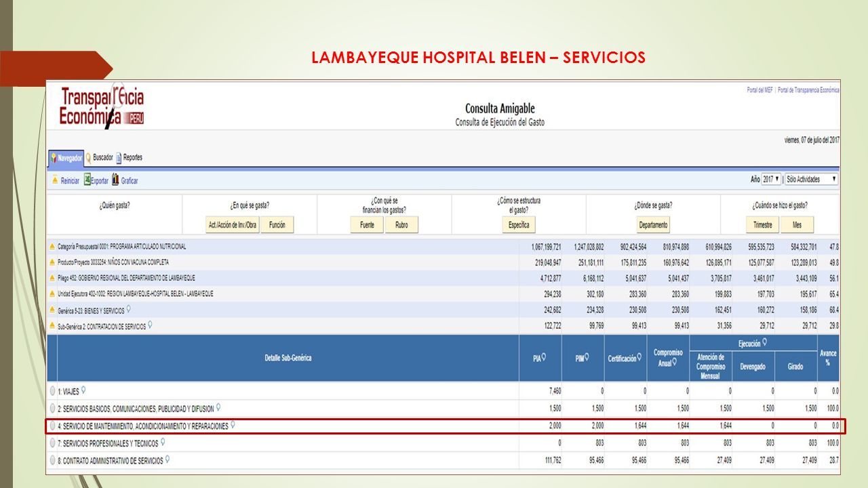Click the Girado column header
The width and height of the screenshot is (868, 488).
[795, 367]
